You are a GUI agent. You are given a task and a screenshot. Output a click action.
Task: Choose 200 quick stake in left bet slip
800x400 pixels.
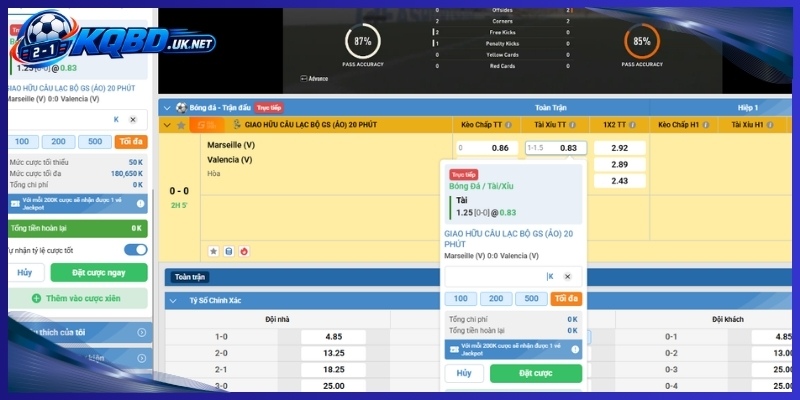(59, 142)
